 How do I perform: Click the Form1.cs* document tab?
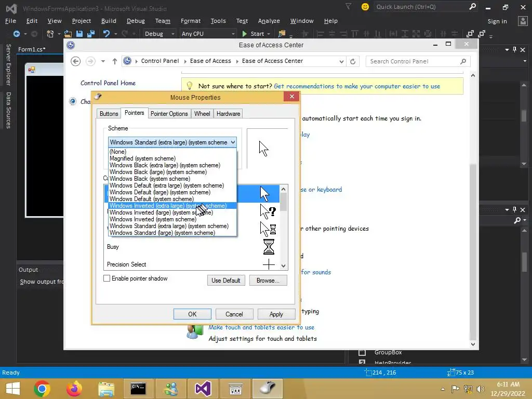pyautogui.click(x=32, y=49)
